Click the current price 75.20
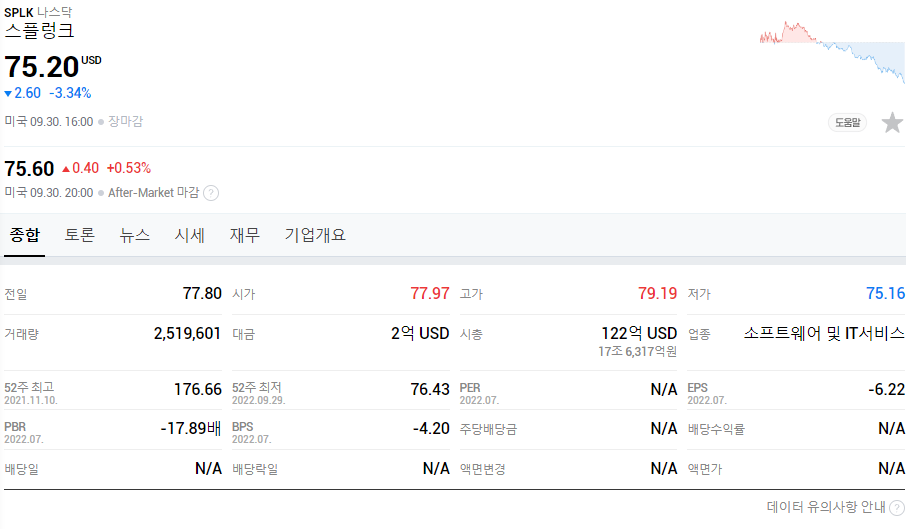906x529 pixels. tap(42, 67)
